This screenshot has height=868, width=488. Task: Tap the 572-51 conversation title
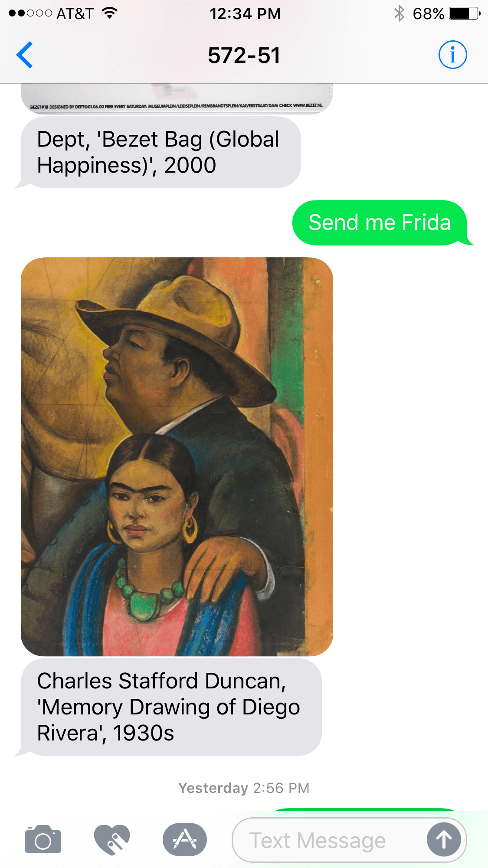click(244, 56)
